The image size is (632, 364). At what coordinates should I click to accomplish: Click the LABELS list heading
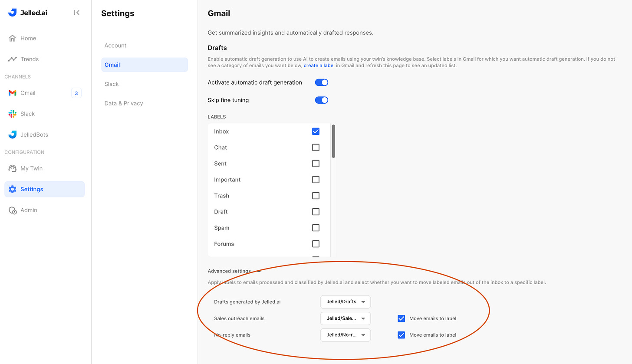click(217, 117)
